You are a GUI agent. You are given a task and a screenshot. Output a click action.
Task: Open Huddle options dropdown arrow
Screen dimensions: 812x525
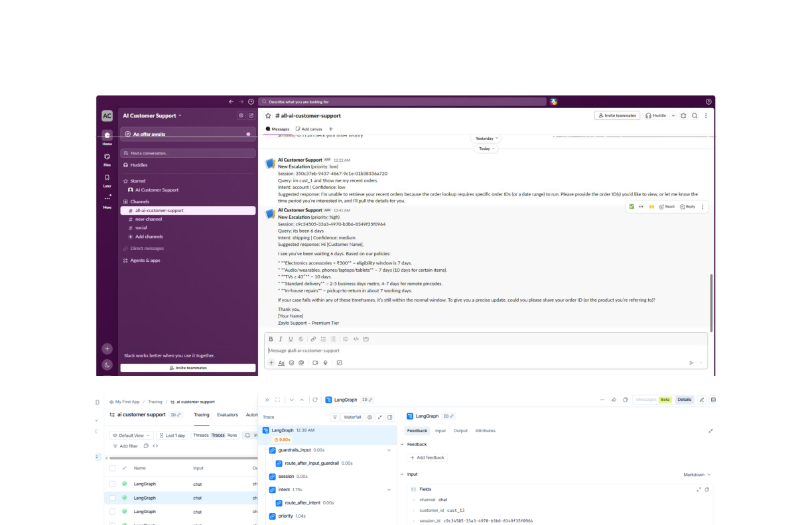[673, 115]
